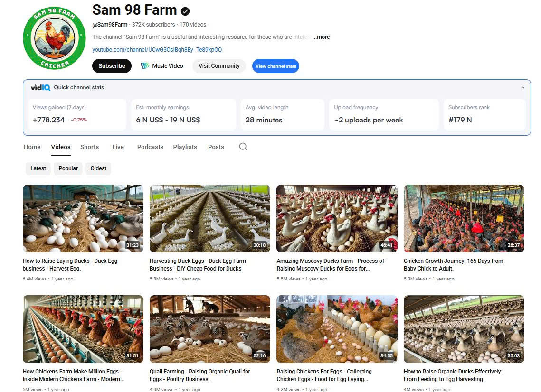Collapse the Quick channel stats panel
Image resolution: width=541 pixels, height=392 pixels.
coord(522,88)
